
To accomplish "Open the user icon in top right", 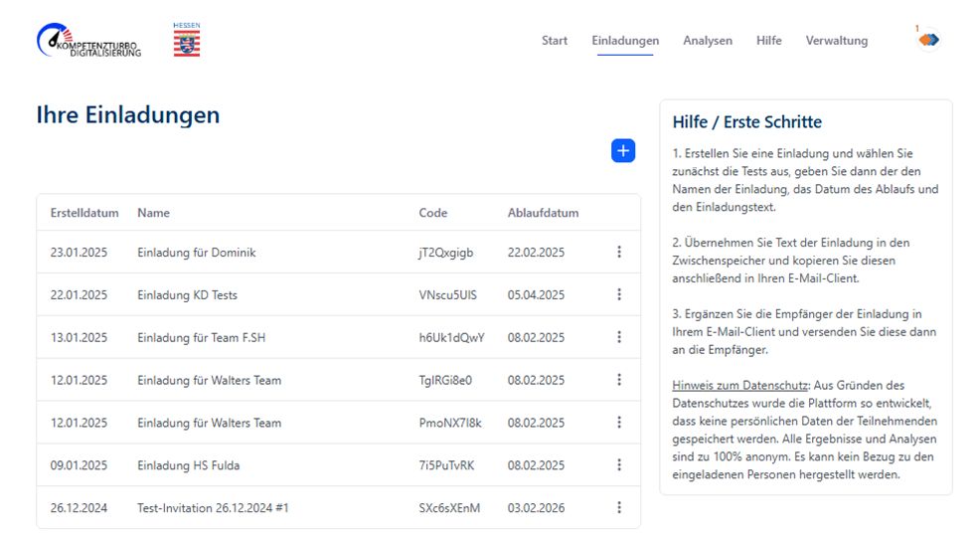I will tap(928, 40).
